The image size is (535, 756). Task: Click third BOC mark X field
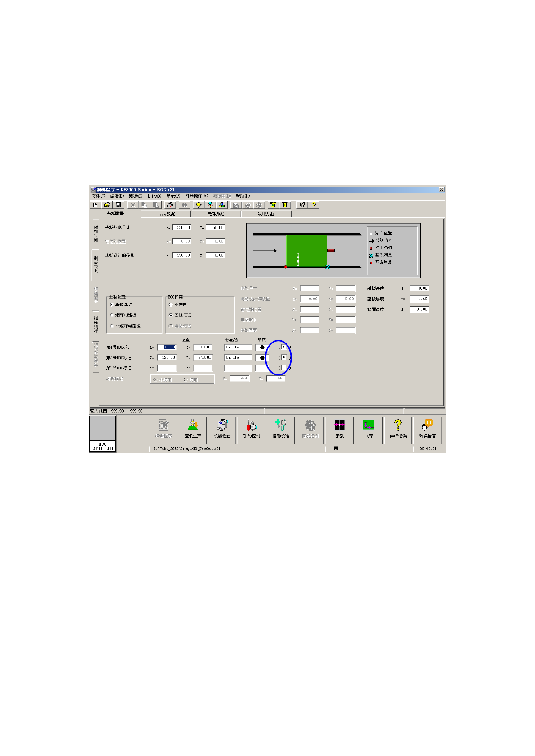pos(167,368)
